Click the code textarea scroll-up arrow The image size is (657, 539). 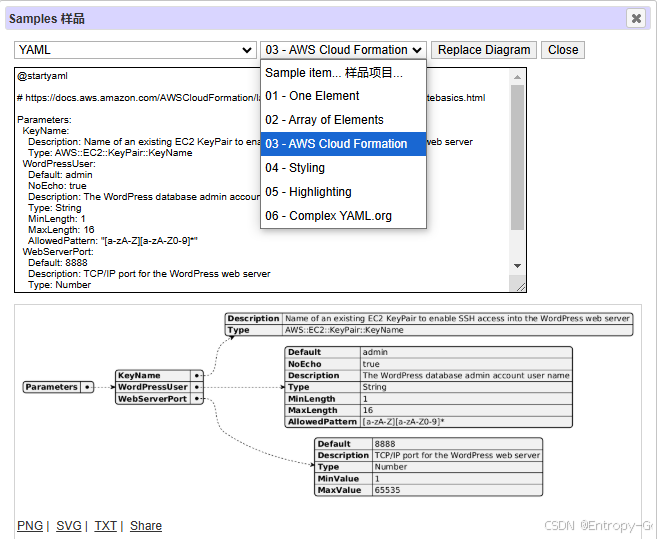click(x=517, y=77)
